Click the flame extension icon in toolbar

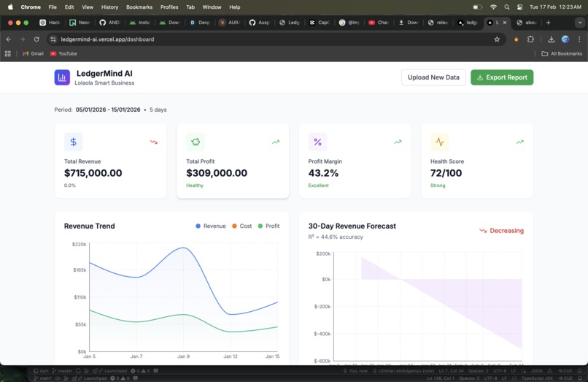tap(517, 39)
